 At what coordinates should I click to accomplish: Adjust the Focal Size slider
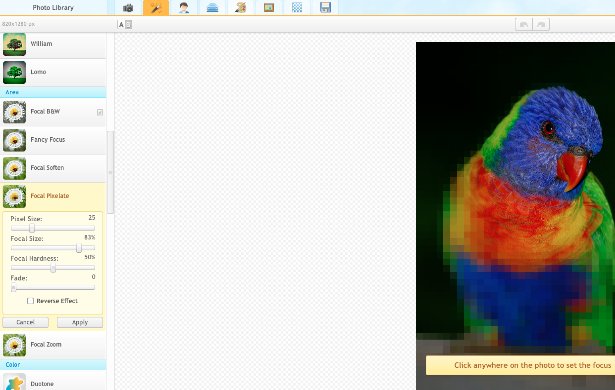[79, 248]
